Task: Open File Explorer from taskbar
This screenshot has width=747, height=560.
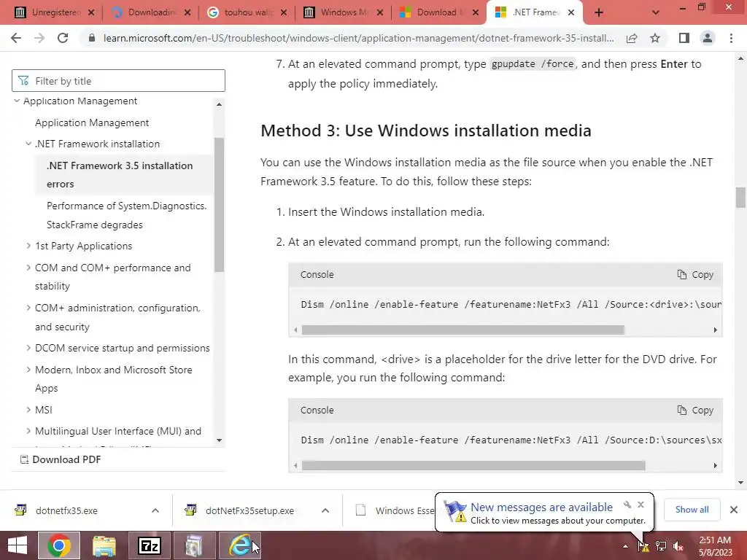Action: coord(104,545)
